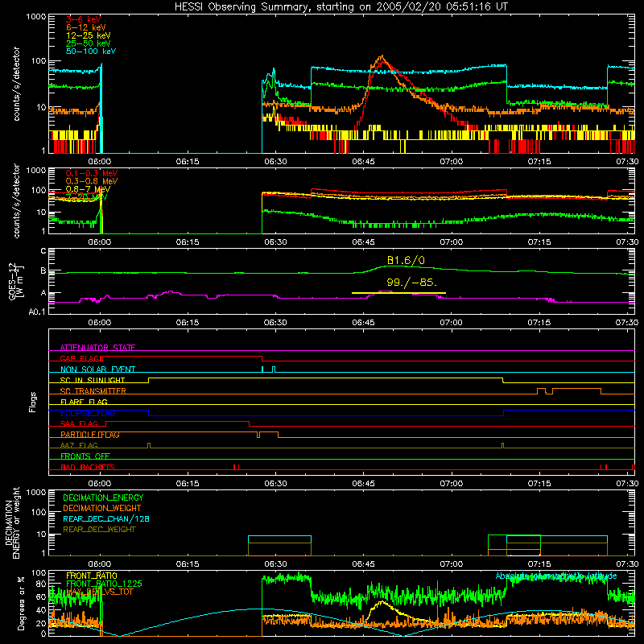Select the PARTICLE_FLAG label
Image resolution: width=644 pixels, height=644 pixels.
click(x=90, y=435)
